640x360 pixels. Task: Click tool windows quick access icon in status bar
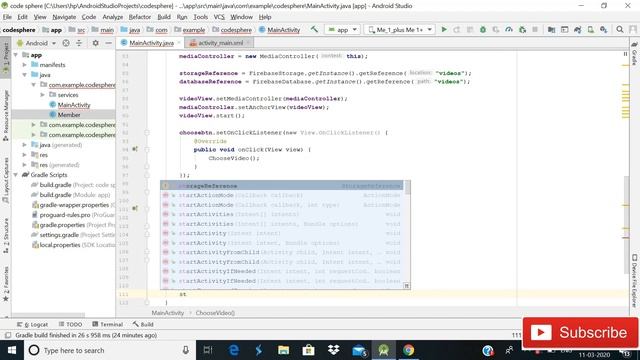pos(8,335)
